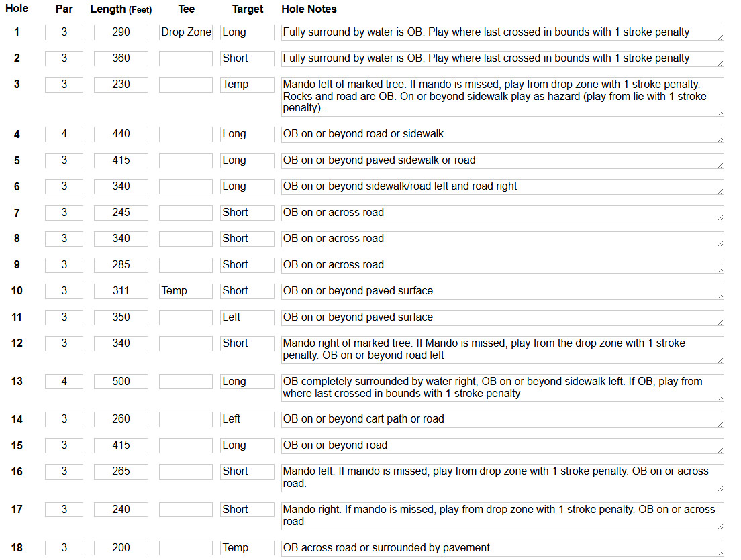Click the hole 12 Mando right notes box

[x=502, y=350]
